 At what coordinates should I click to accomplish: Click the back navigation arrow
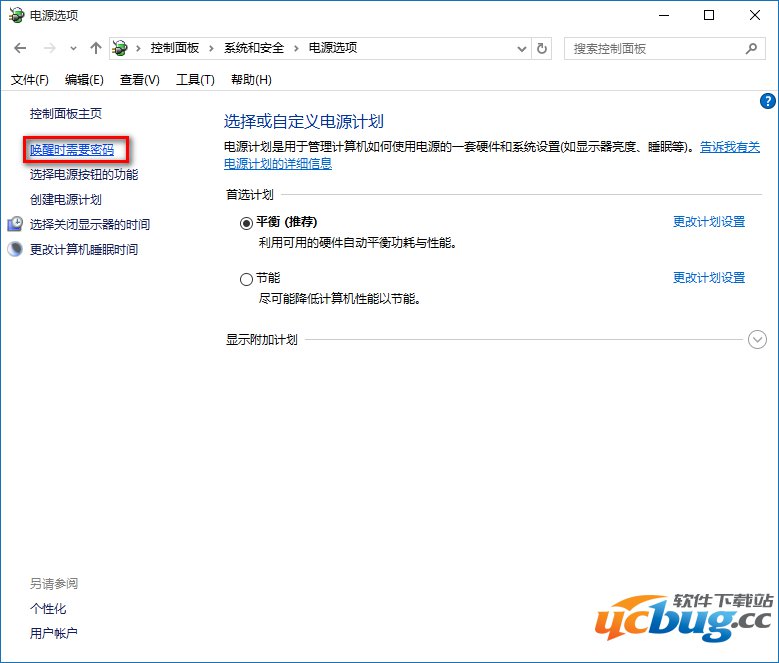[20, 48]
